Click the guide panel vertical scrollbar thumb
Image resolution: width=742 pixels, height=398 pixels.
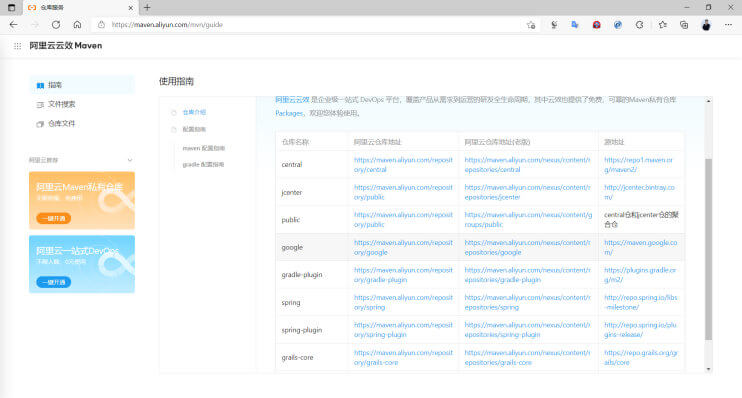pyautogui.click(x=708, y=249)
